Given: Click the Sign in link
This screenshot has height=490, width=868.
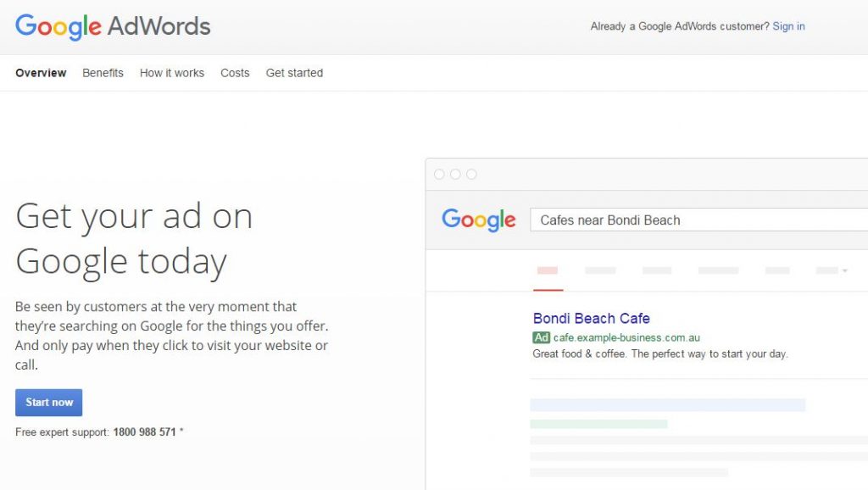Looking at the screenshot, I should [x=788, y=26].
